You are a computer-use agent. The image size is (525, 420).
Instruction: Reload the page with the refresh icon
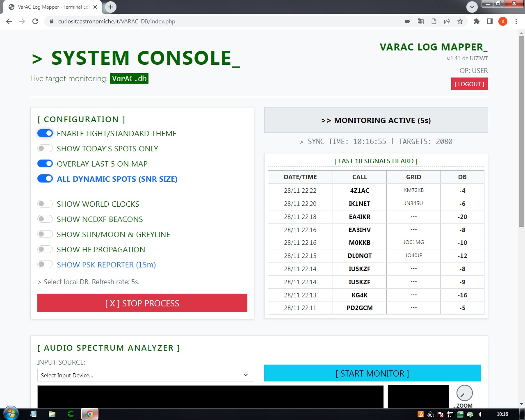click(35, 21)
